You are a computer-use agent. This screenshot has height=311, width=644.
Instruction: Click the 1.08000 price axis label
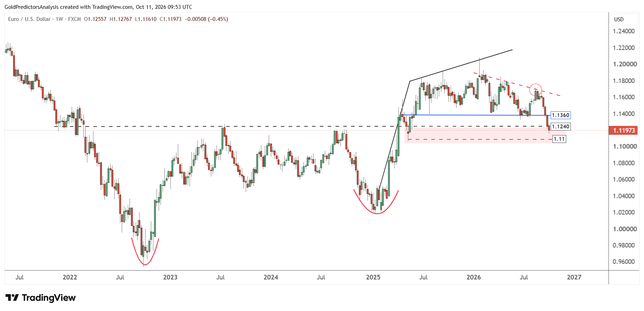[x=624, y=163]
